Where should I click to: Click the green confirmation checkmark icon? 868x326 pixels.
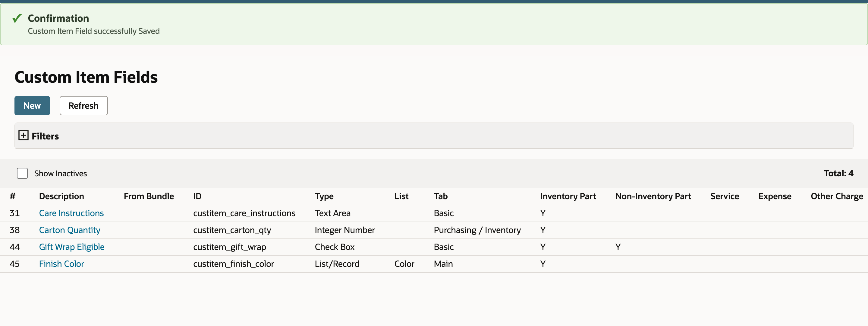tap(17, 18)
